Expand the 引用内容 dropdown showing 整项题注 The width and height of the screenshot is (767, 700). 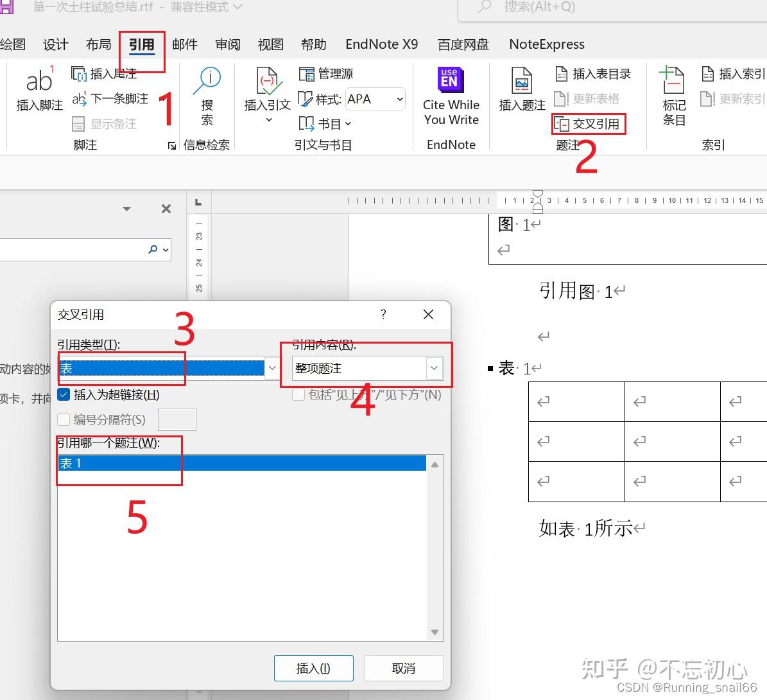pyautogui.click(x=434, y=368)
